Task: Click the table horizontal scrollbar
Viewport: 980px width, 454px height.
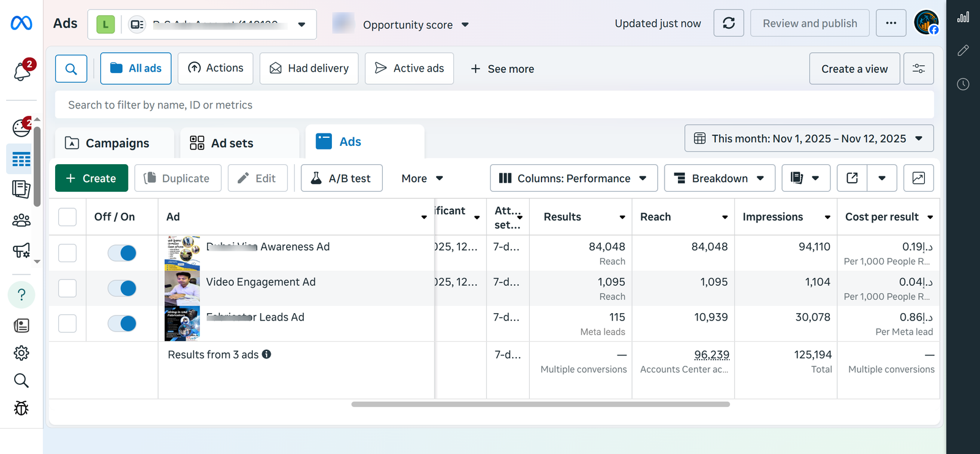Action: click(541, 404)
